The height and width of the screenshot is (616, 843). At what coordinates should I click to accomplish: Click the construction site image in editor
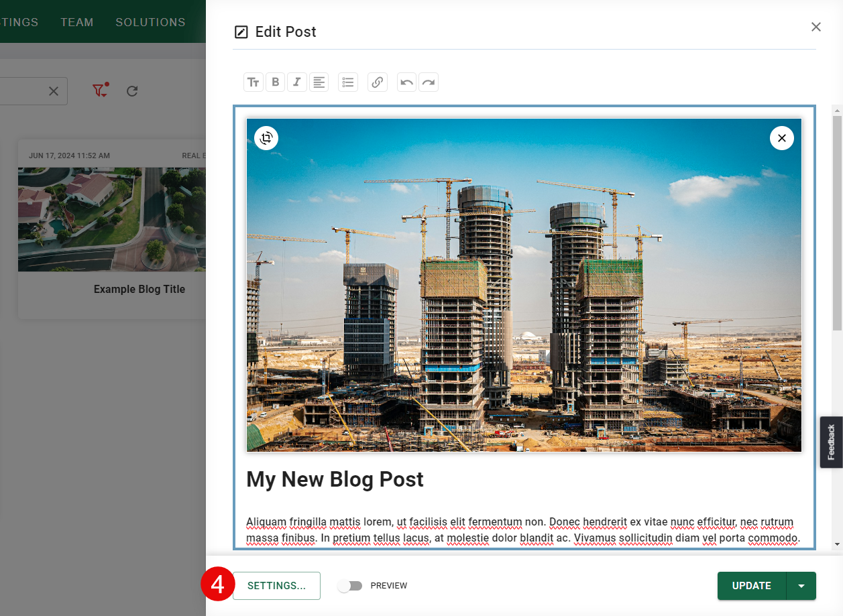tap(524, 285)
